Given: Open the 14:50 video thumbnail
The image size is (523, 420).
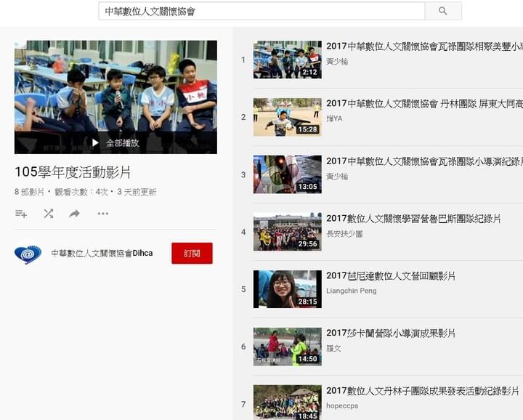Looking at the screenshot, I should point(288,347).
